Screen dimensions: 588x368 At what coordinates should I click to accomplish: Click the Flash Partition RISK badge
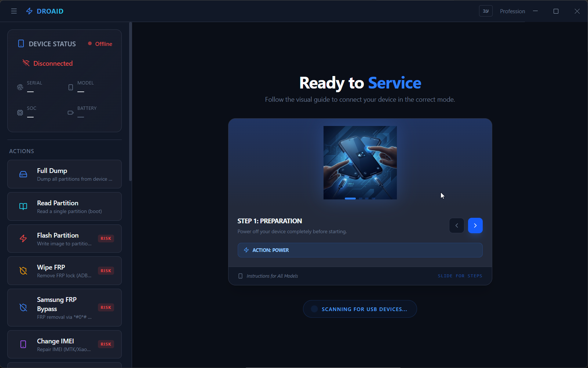[x=106, y=238]
